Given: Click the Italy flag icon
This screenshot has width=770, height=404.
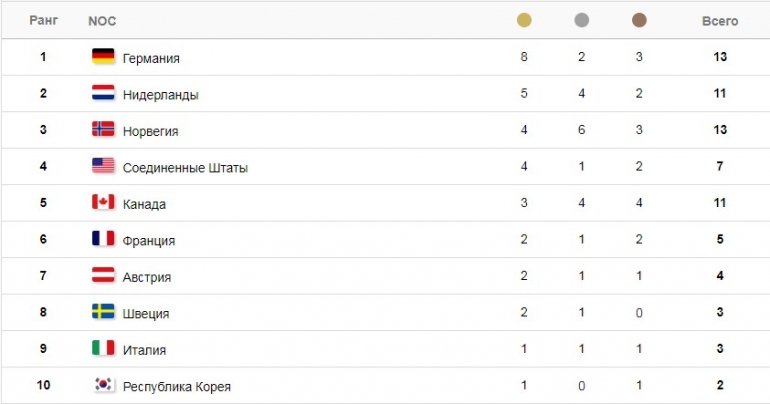Looking at the screenshot, I should coord(103,348).
